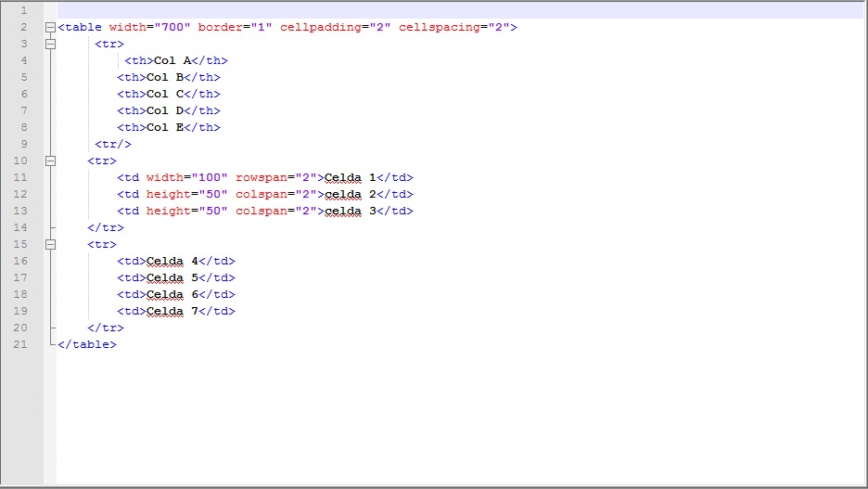Screen dimensions: 868x489
Task: Collapse the tr block starting at line 10
Action: (x=50, y=161)
